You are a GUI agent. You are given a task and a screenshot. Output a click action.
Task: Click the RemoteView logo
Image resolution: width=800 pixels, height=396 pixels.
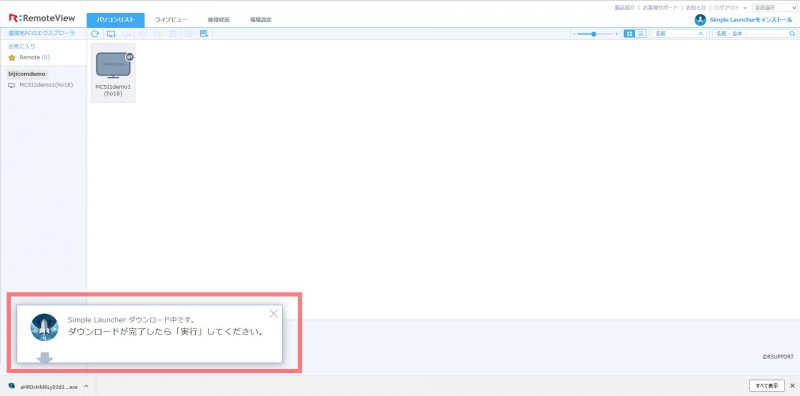42,18
